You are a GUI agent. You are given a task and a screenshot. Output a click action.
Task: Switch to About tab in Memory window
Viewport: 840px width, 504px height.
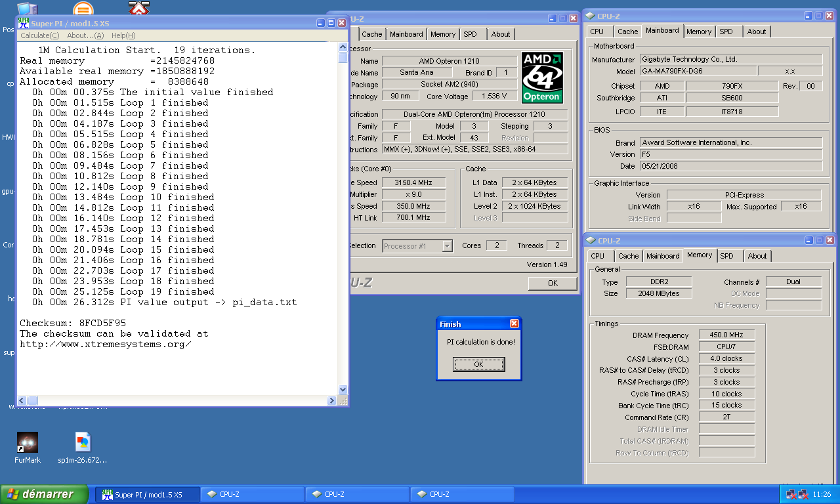[757, 256]
